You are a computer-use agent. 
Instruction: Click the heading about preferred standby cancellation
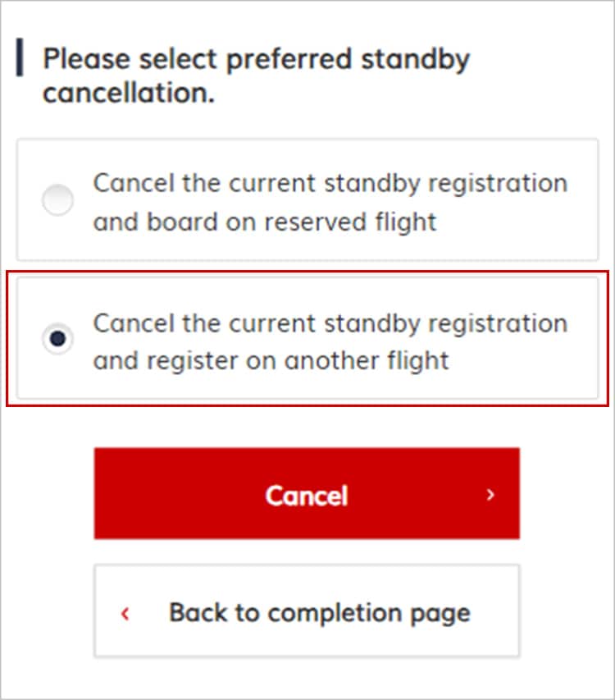[254, 74]
